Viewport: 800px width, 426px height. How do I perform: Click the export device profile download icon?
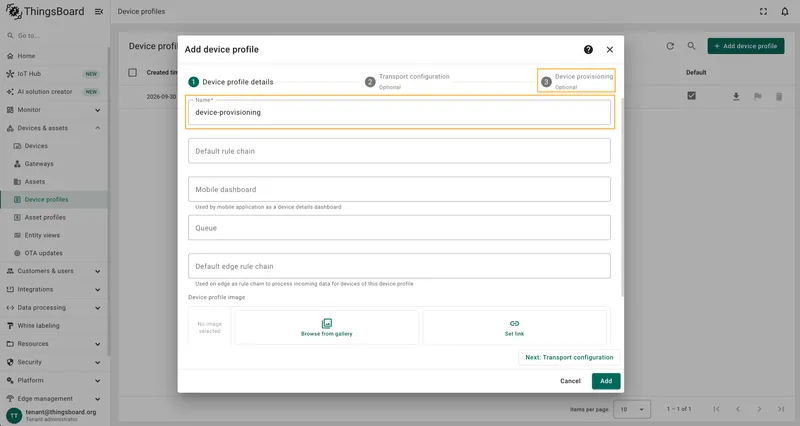coord(736,96)
